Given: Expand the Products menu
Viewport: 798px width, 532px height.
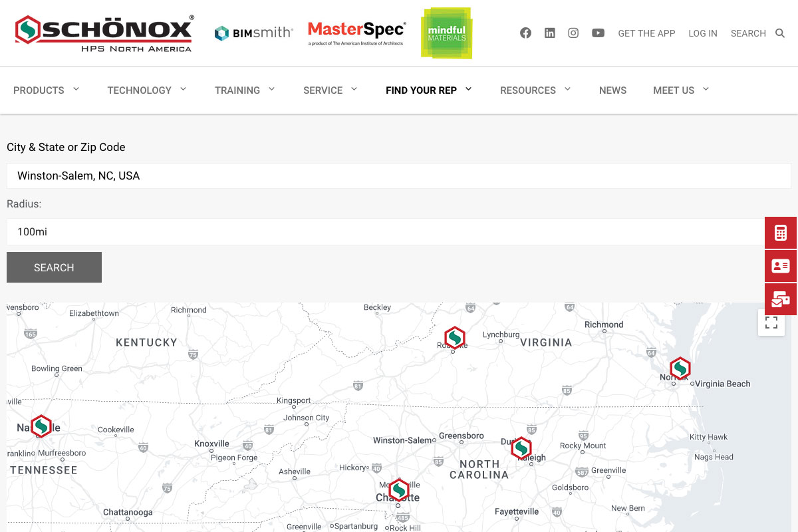Looking at the screenshot, I should point(46,90).
